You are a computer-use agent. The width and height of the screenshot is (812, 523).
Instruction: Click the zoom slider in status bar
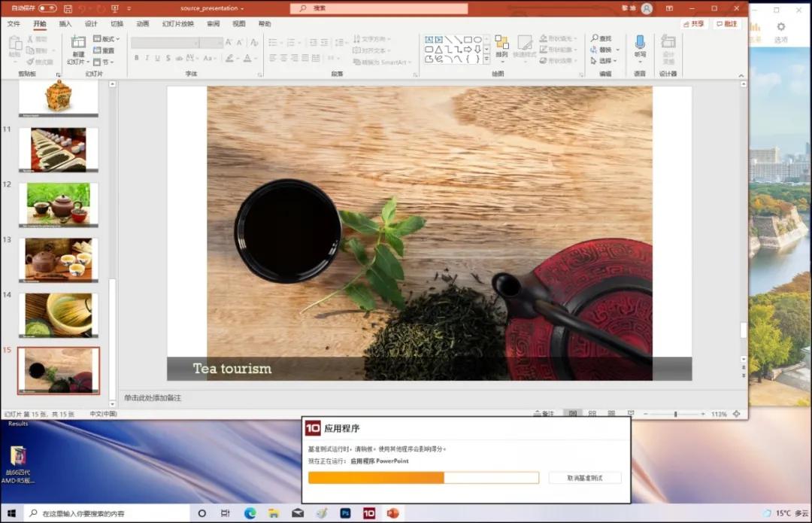tap(675, 414)
